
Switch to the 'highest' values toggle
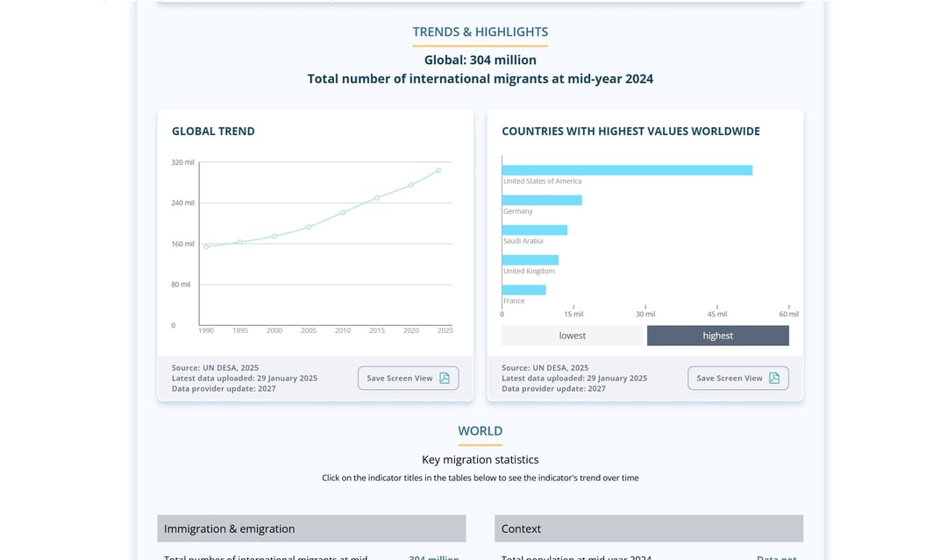[x=717, y=336]
